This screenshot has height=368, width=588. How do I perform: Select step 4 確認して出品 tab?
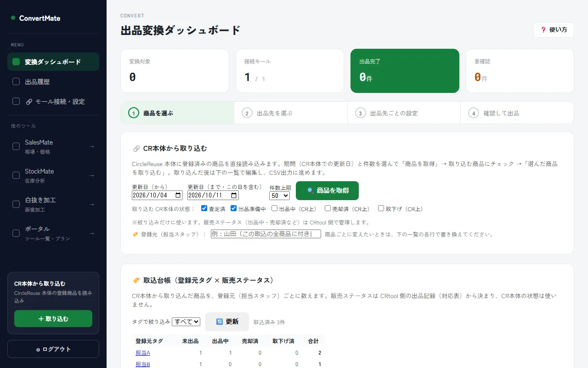coord(517,113)
